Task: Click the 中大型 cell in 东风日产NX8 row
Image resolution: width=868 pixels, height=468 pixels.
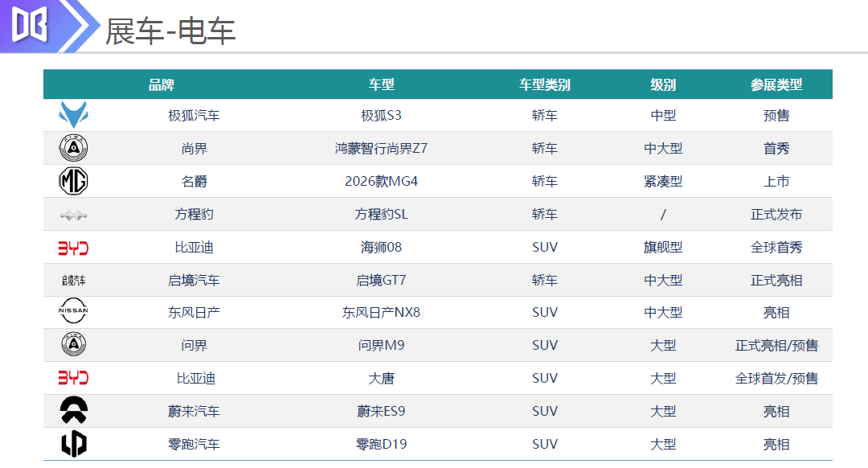Action: 663,312
